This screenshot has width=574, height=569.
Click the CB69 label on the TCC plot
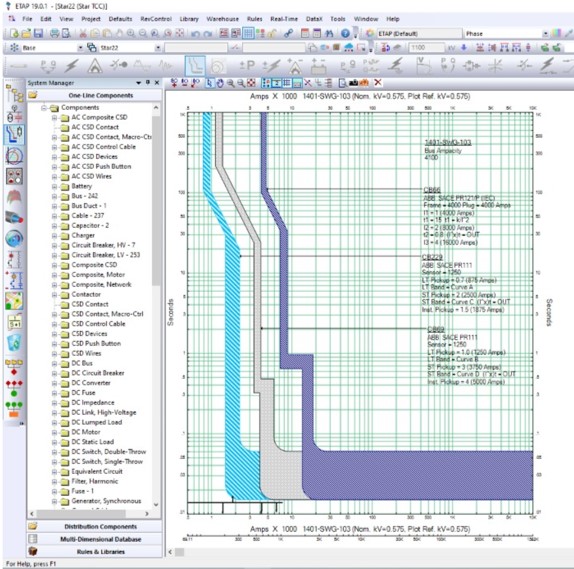pos(436,329)
